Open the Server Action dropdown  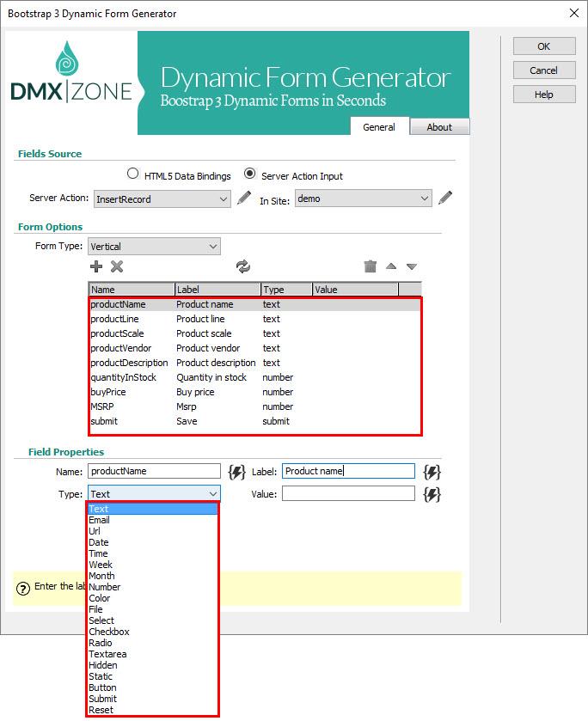point(162,199)
